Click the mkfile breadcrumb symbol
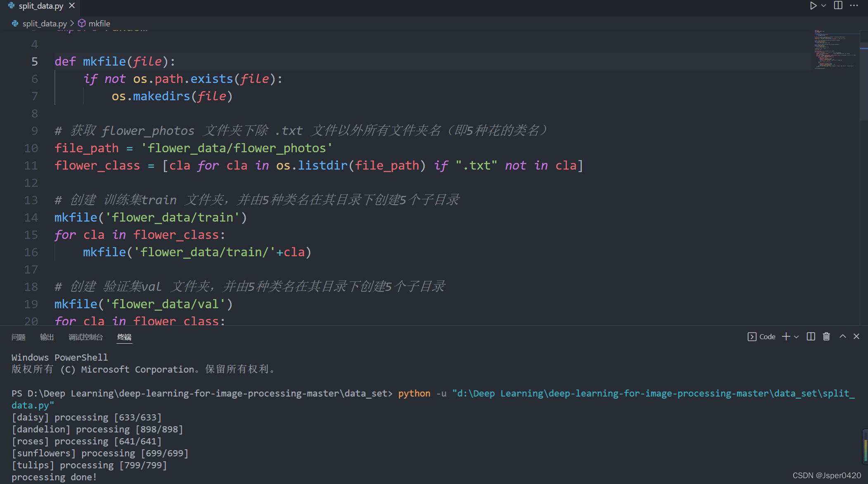 tap(99, 24)
